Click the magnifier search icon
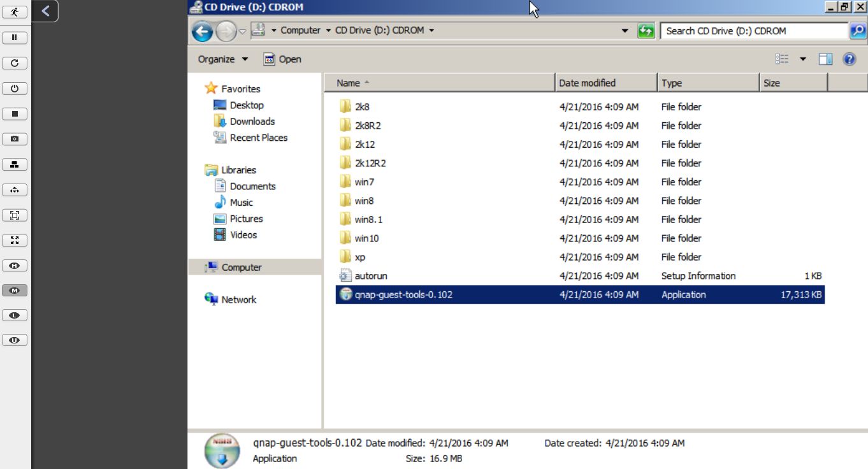The width and height of the screenshot is (868, 469). [x=858, y=31]
